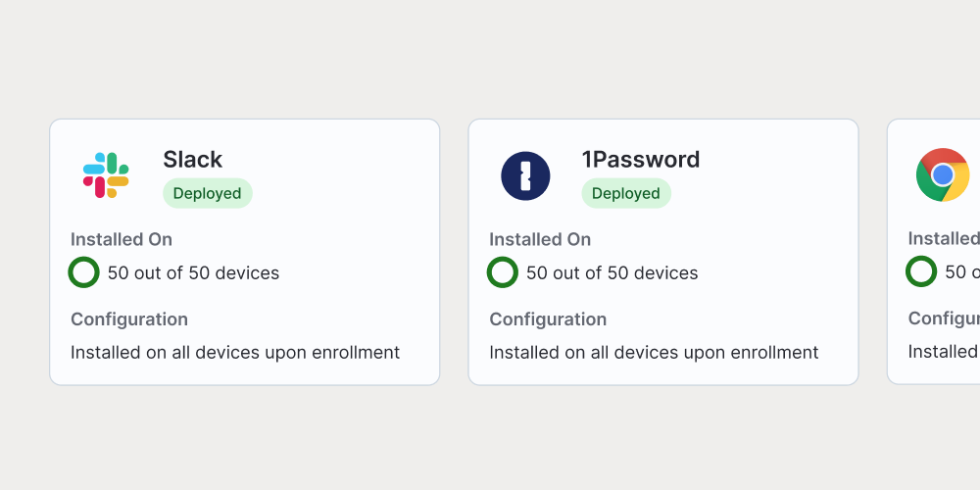This screenshot has width=980, height=490.
Task: Click the Deployed badge under Slack
Action: tap(207, 193)
